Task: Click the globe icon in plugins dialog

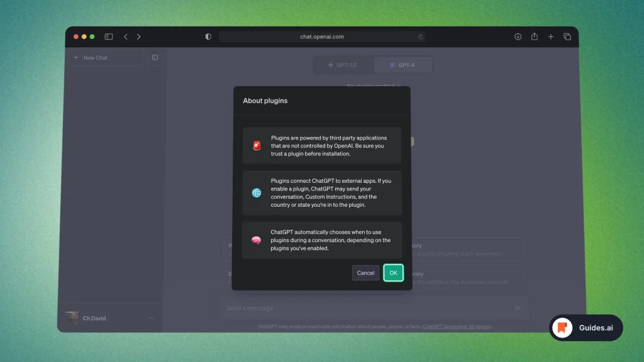Action: (x=257, y=192)
